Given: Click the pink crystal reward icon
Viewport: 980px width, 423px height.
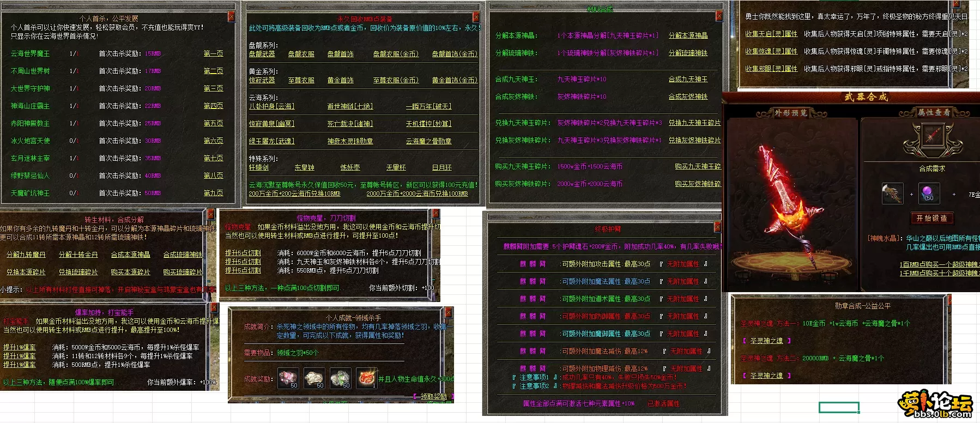Looking at the screenshot, I should [288, 378].
